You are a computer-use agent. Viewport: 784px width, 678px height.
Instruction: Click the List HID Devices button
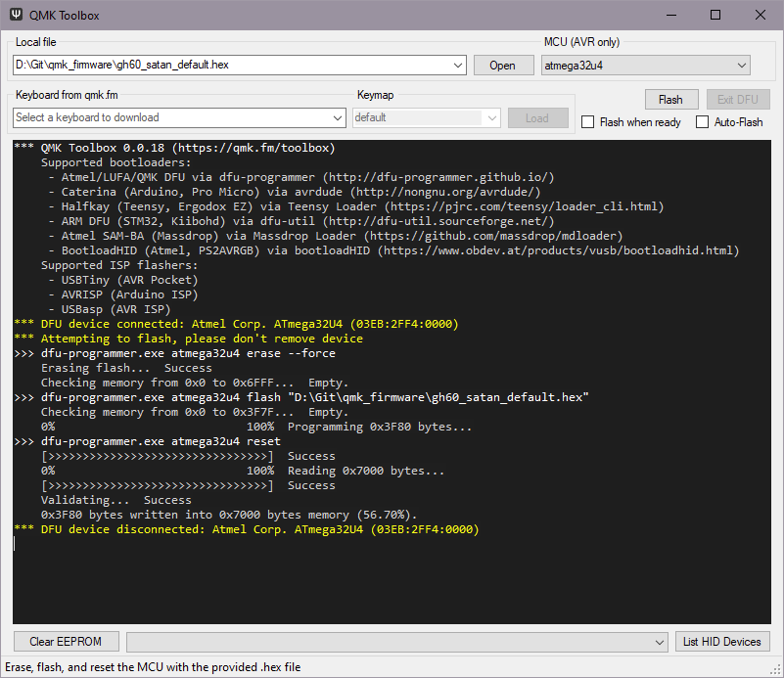point(722,642)
